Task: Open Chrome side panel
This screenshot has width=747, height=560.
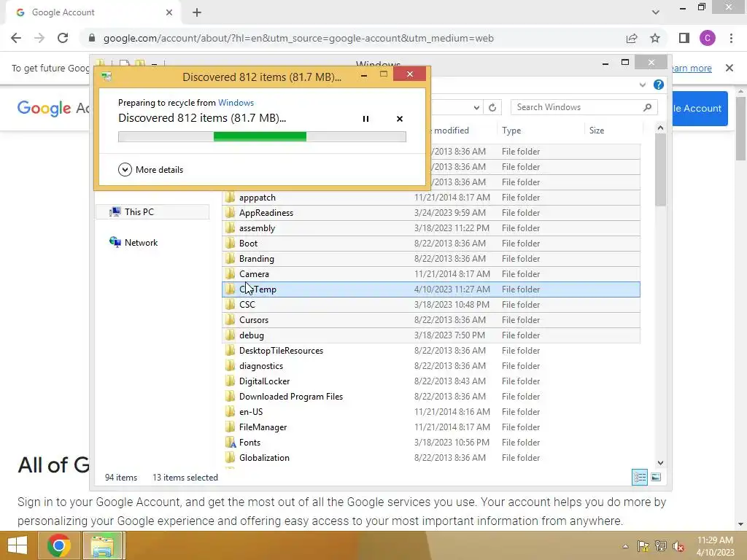Action: [x=684, y=38]
